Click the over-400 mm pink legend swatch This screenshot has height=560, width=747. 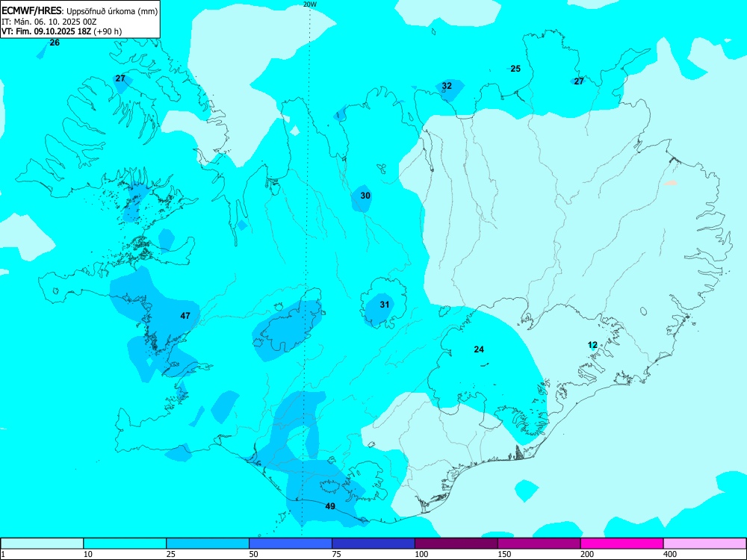pyautogui.click(x=704, y=544)
